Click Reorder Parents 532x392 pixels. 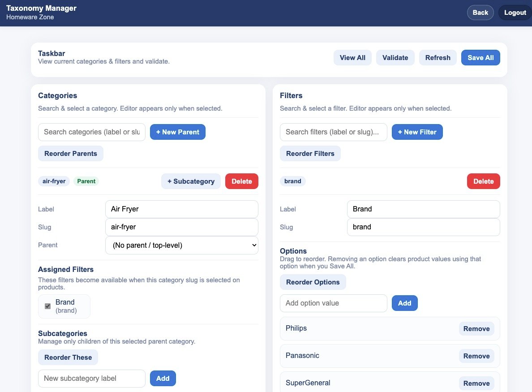tap(70, 153)
